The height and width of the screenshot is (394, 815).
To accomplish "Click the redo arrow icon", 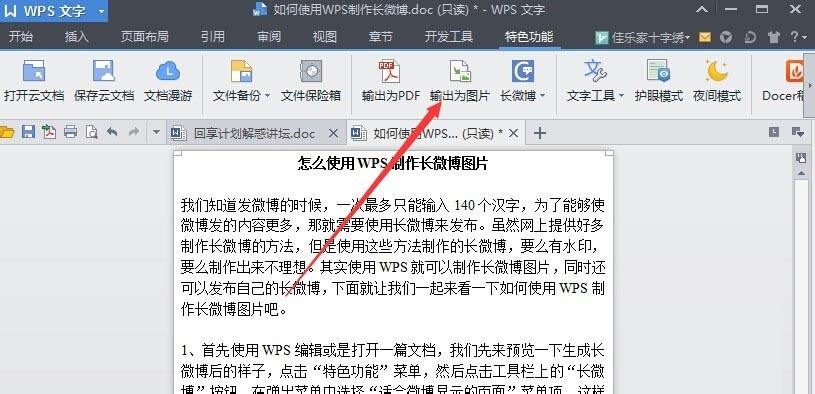I will coord(134,132).
